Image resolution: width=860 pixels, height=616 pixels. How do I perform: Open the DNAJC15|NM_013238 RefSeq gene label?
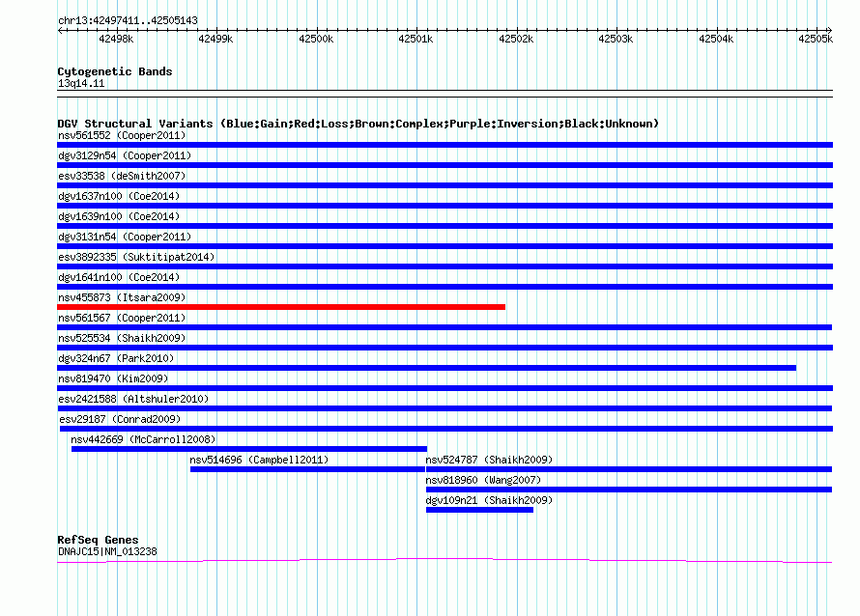(x=107, y=551)
